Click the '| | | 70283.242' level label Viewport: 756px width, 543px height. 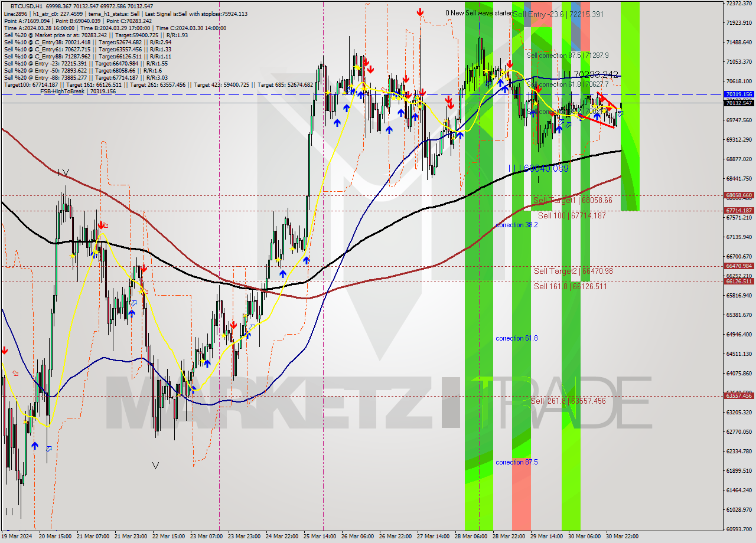coord(589,74)
